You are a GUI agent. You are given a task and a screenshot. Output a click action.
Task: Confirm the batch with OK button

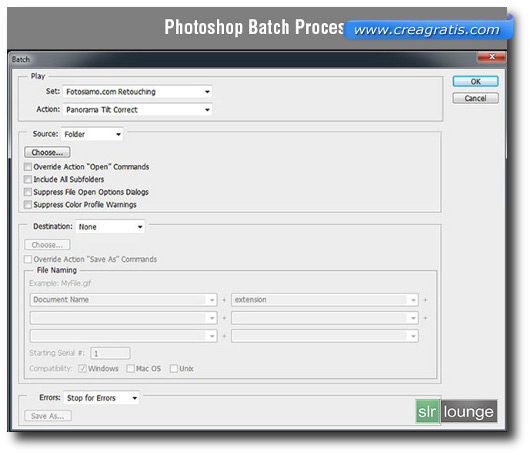coord(475,81)
